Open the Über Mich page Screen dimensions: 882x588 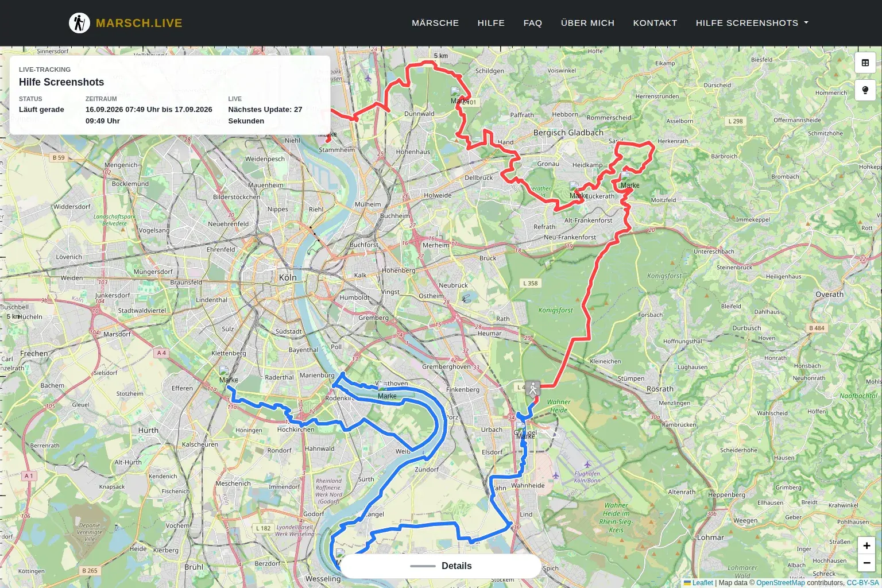587,23
